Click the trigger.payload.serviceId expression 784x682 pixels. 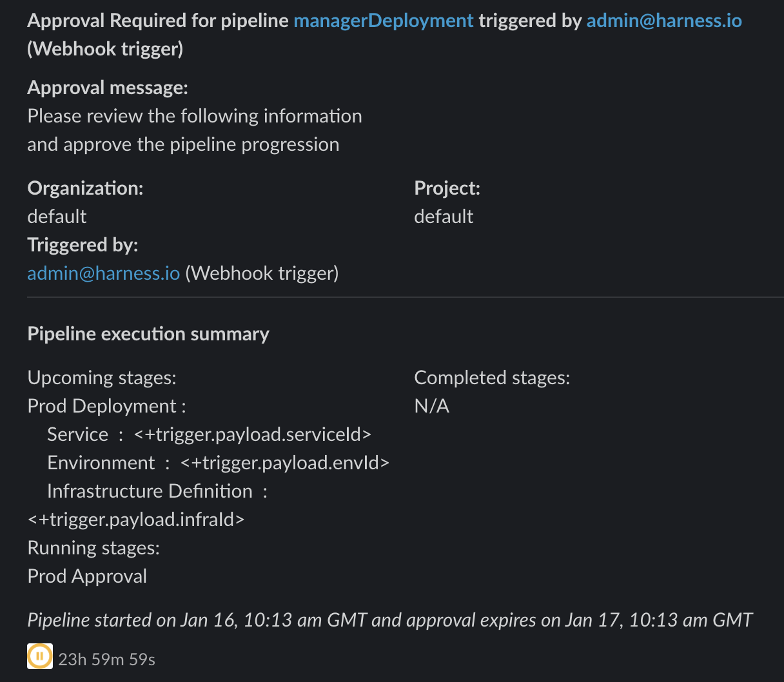[253, 434]
